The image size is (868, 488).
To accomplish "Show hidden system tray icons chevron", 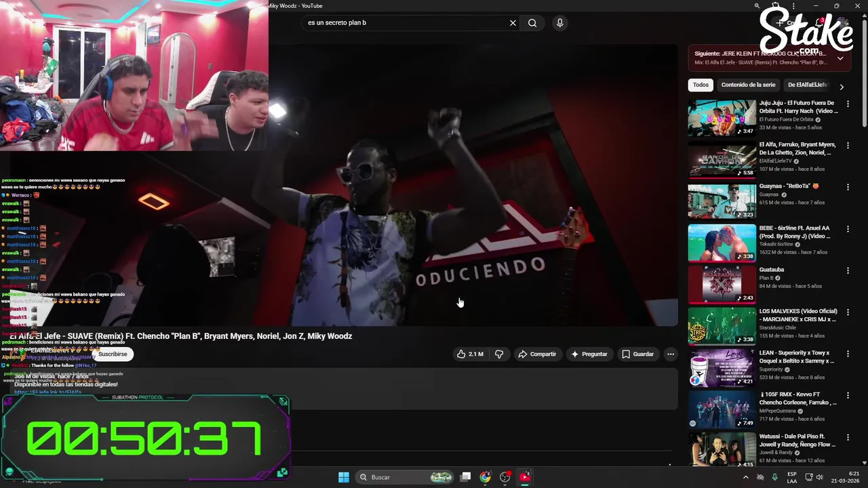I will 746,477.
